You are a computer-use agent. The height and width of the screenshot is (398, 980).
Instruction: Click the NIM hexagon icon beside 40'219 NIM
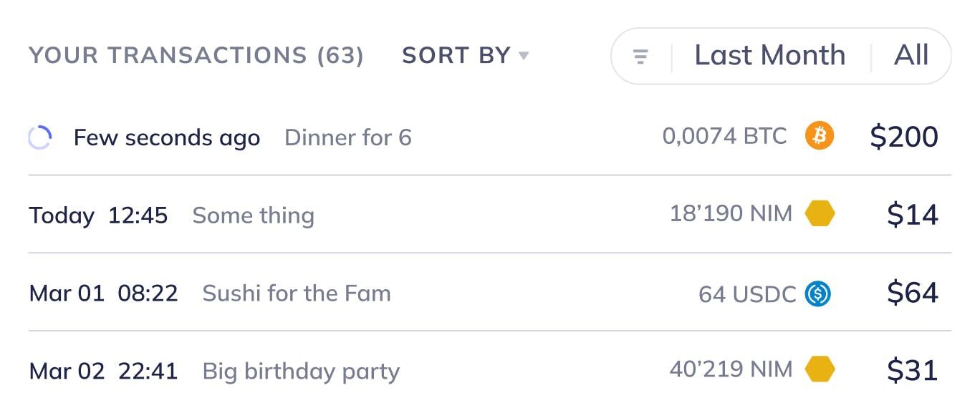pos(820,369)
